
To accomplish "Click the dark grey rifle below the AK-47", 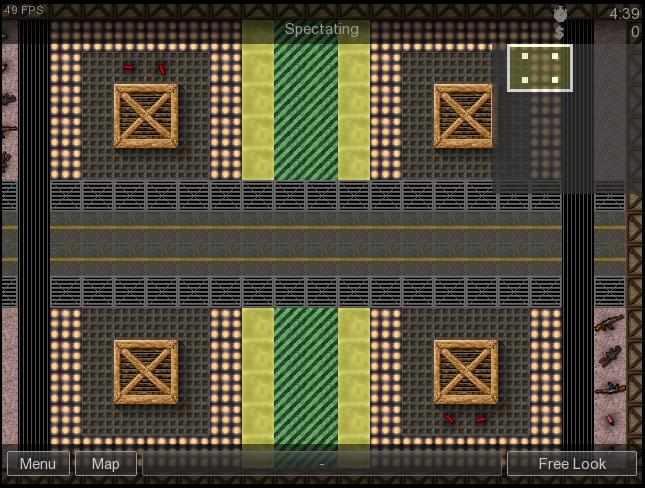I will click(x=610, y=356).
